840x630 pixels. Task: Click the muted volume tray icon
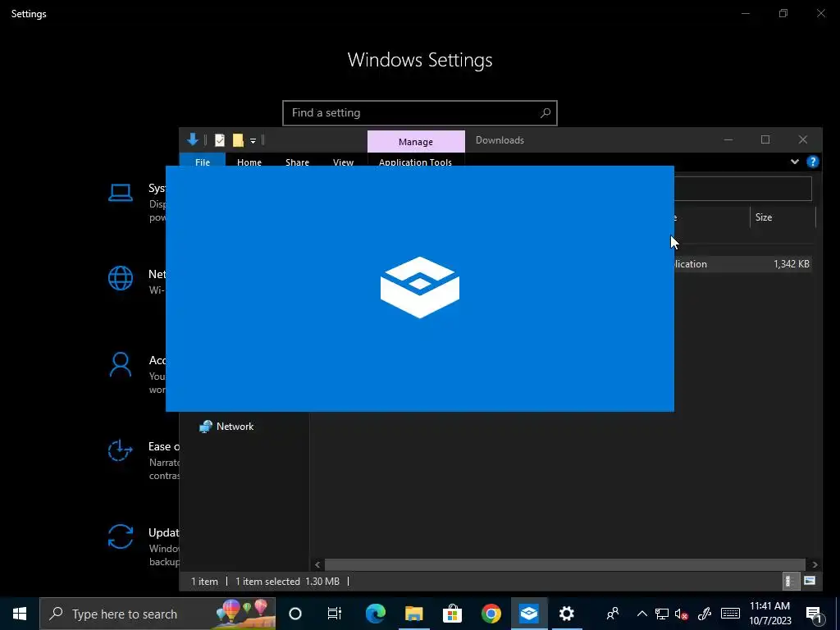pos(682,614)
